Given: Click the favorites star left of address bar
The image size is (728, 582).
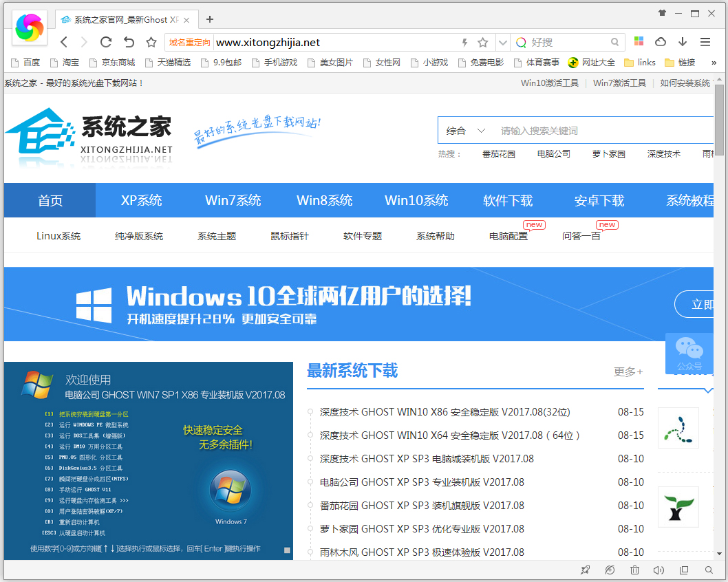Looking at the screenshot, I should coord(151,42).
